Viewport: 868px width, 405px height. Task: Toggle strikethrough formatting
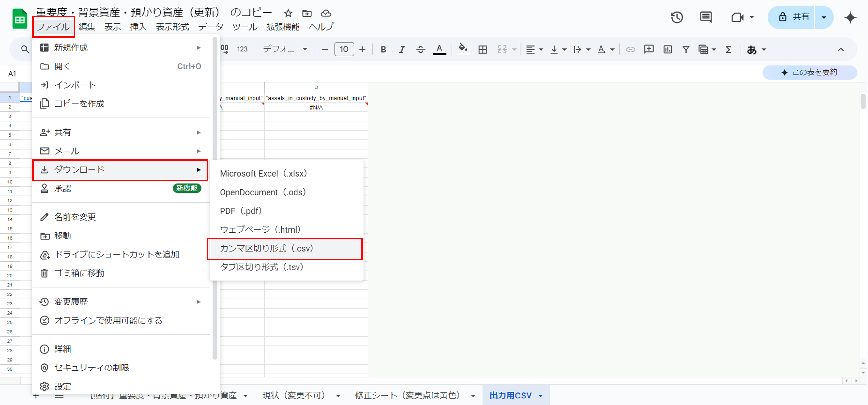[x=420, y=50]
